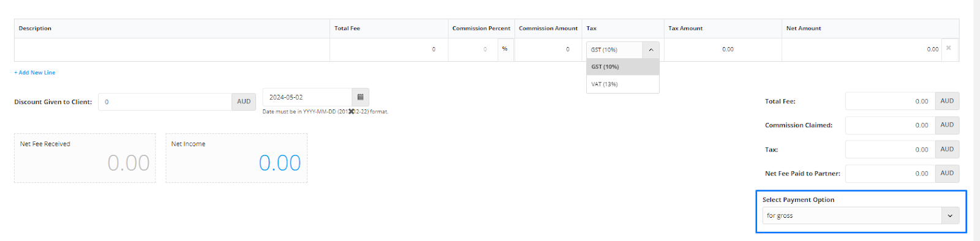The width and height of the screenshot is (980, 241).
Task: Set the Commission Percent value field
Action: tap(473, 50)
